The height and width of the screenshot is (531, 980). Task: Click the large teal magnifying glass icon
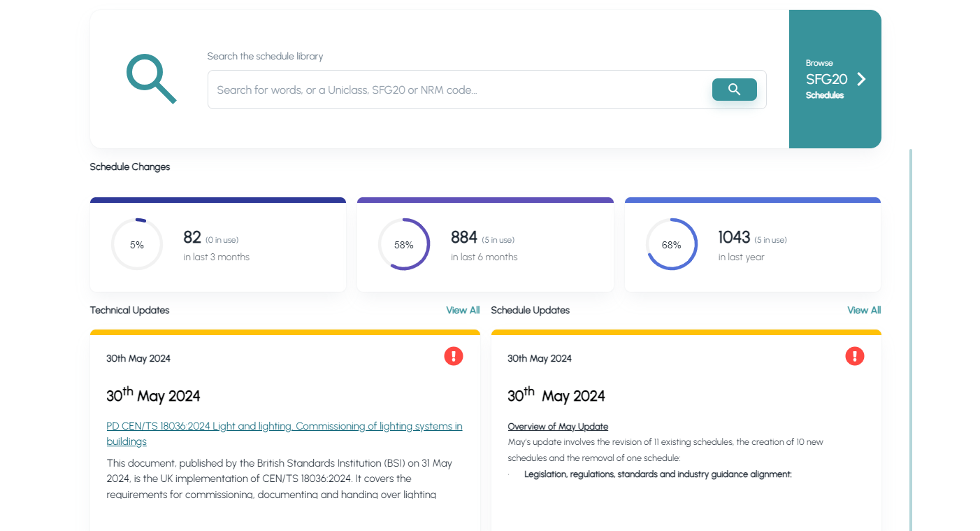(x=151, y=79)
